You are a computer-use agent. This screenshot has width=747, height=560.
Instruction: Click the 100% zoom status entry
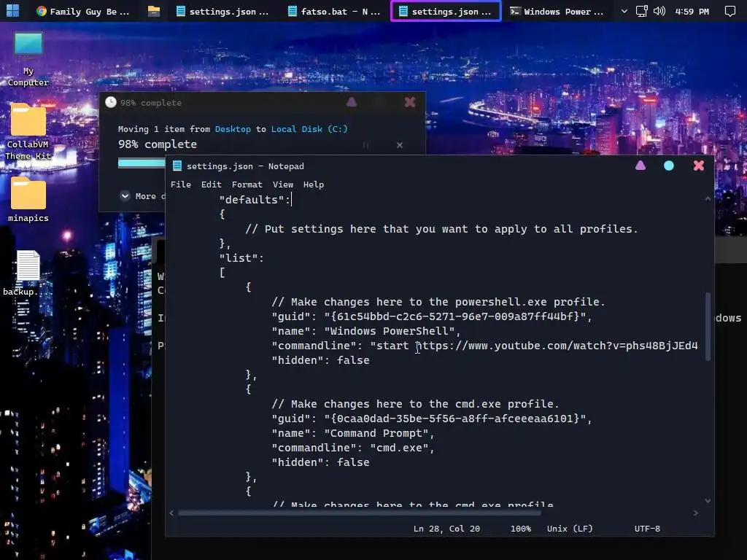(x=521, y=529)
